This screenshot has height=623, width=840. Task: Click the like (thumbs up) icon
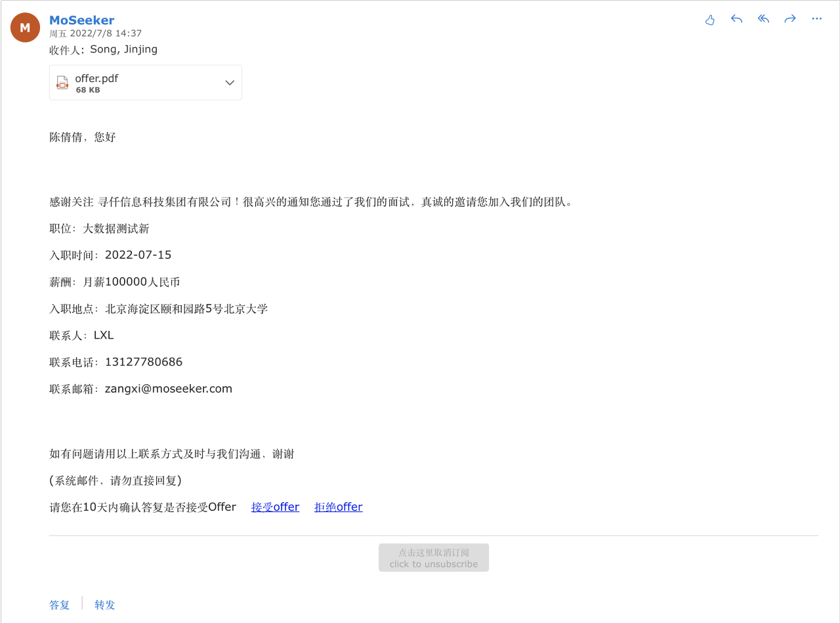[x=709, y=19]
